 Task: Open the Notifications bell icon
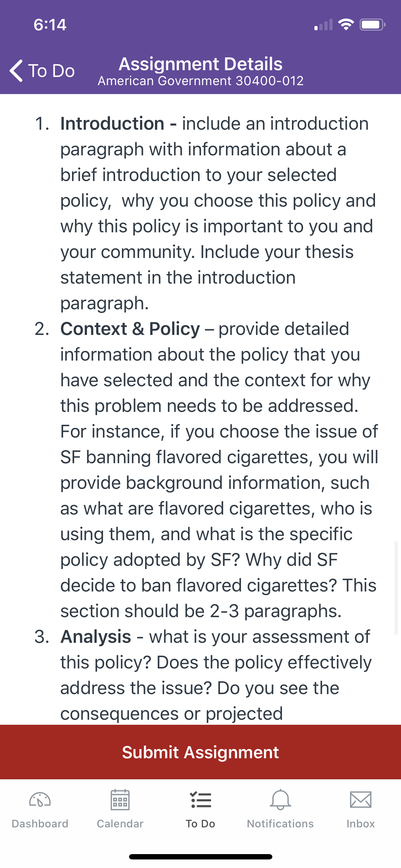[x=281, y=800]
